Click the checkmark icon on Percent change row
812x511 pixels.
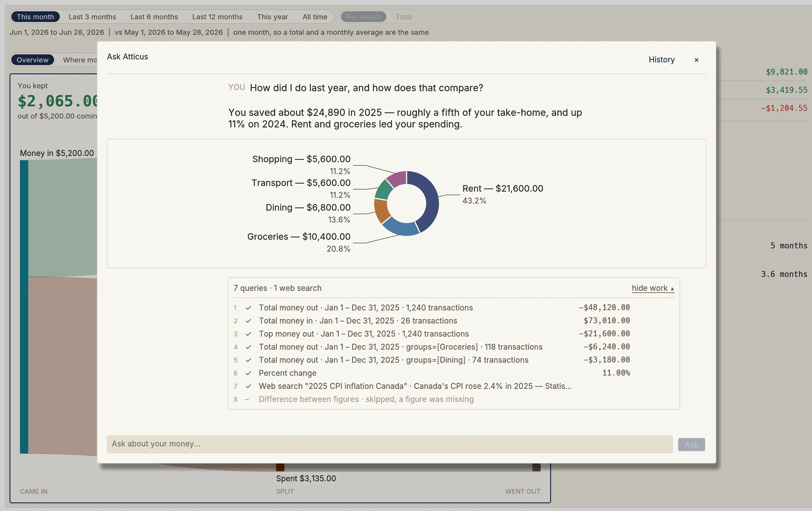(248, 373)
